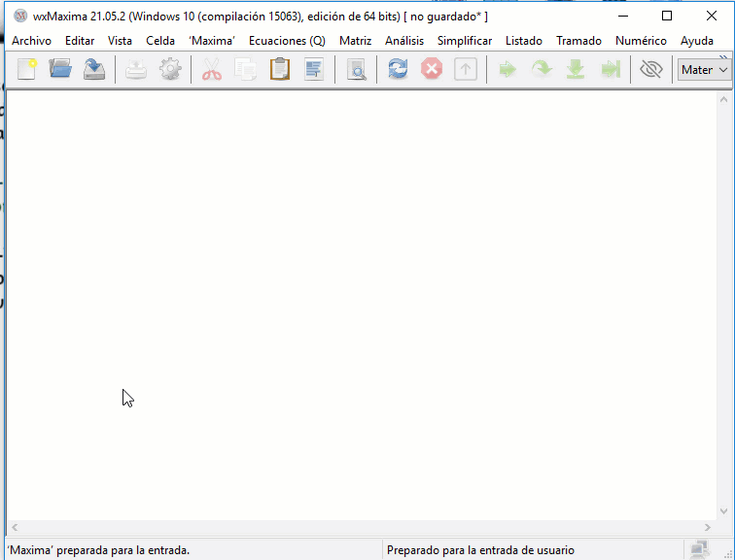This screenshot has width=735, height=560.
Task: Evaluate all cells with curved green arrow
Action: (542, 69)
